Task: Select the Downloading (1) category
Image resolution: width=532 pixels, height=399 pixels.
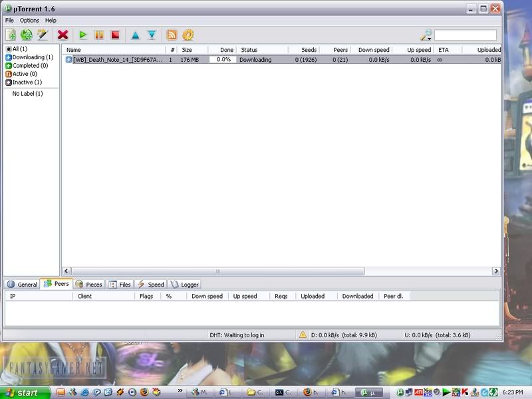Action: (x=32, y=57)
